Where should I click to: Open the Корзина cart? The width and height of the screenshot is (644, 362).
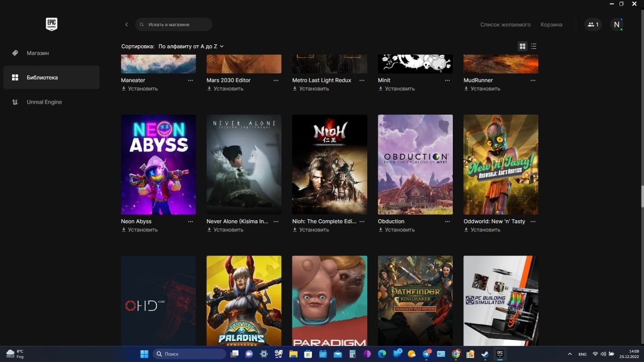[x=551, y=24]
